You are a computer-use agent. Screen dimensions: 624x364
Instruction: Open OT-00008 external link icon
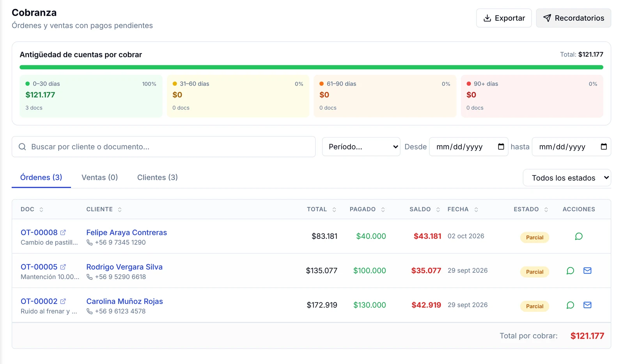(x=63, y=232)
